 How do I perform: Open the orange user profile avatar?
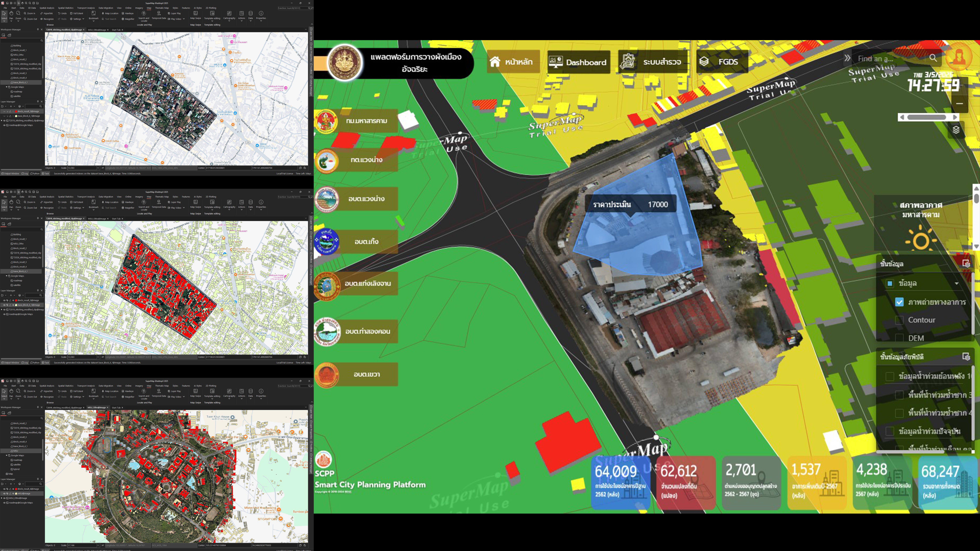click(959, 57)
